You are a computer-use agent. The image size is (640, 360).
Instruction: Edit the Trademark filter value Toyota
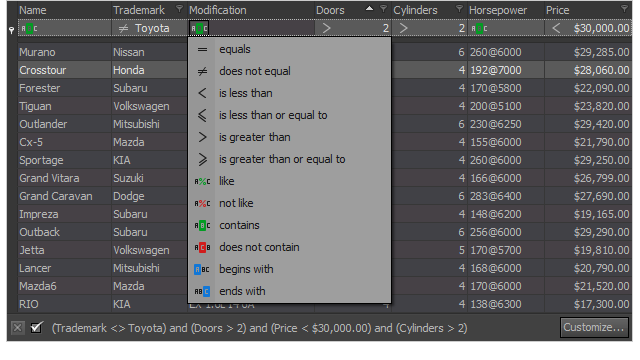click(152, 29)
